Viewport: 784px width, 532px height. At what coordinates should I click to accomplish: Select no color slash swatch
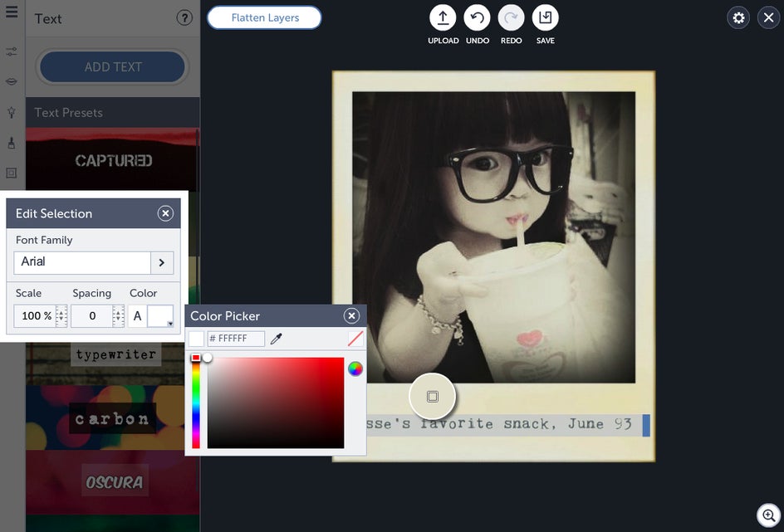pyautogui.click(x=355, y=339)
